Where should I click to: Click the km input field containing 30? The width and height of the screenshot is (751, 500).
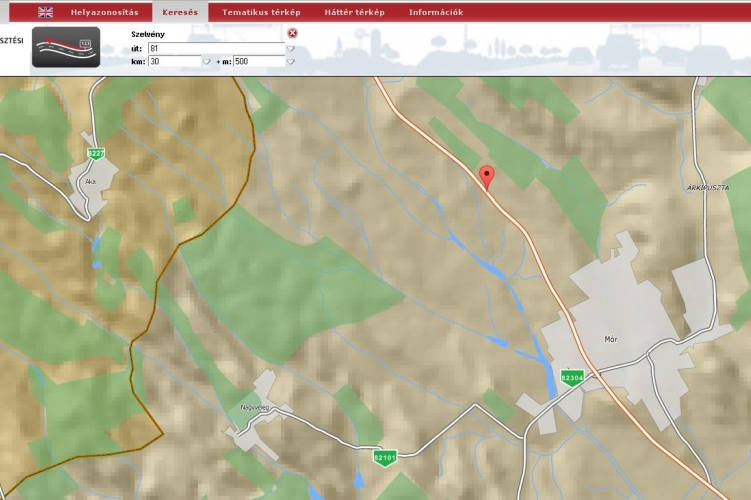173,61
